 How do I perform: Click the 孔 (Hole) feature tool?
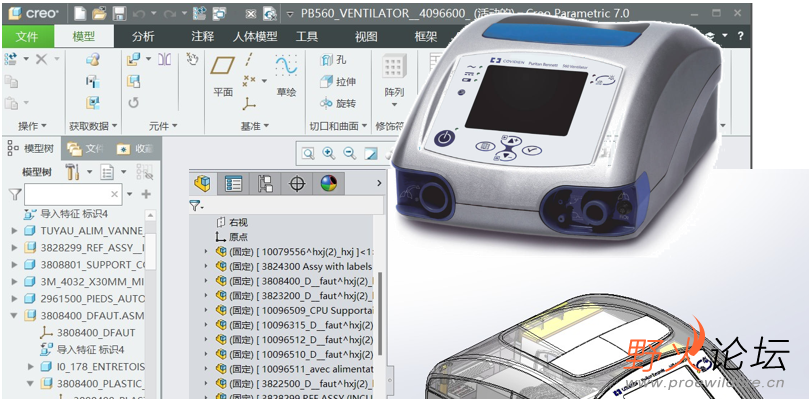point(333,60)
